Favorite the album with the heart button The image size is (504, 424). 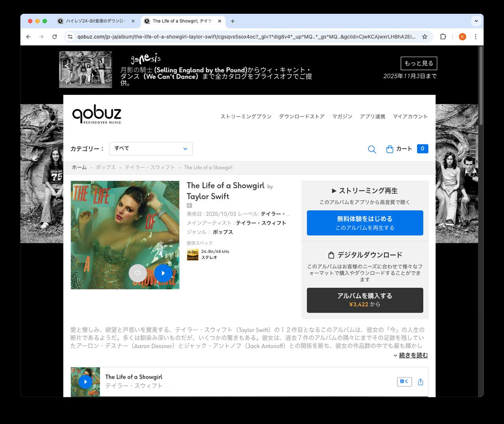pyautogui.click(x=137, y=273)
